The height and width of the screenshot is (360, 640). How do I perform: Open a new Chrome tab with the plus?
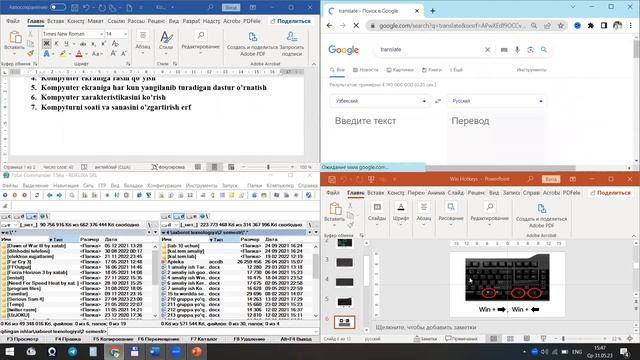(433, 11)
